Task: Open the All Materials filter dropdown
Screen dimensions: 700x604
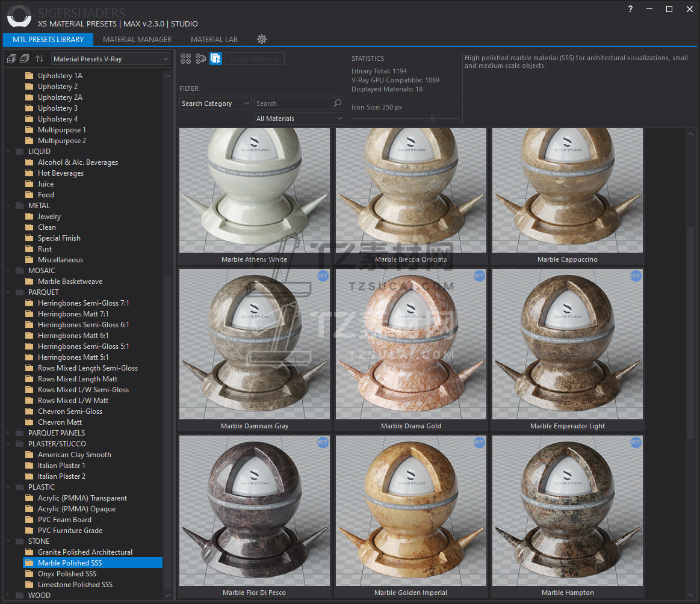Action: coord(299,119)
